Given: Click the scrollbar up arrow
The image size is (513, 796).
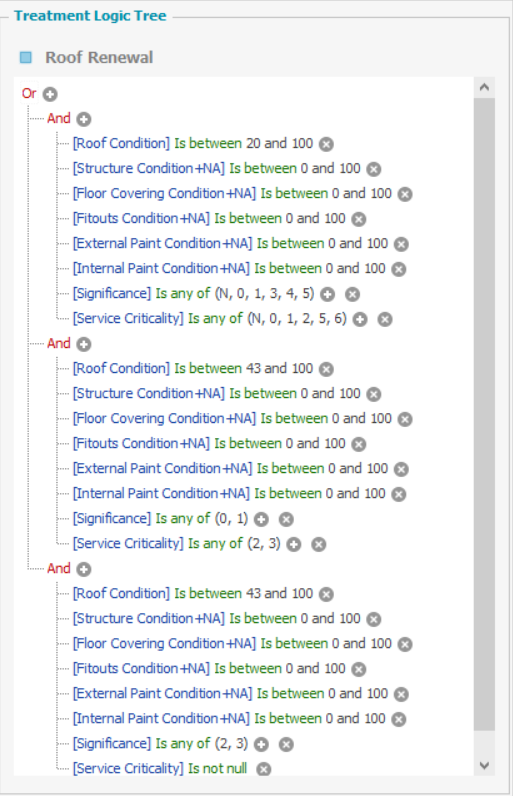Looking at the screenshot, I should pos(484,87).
